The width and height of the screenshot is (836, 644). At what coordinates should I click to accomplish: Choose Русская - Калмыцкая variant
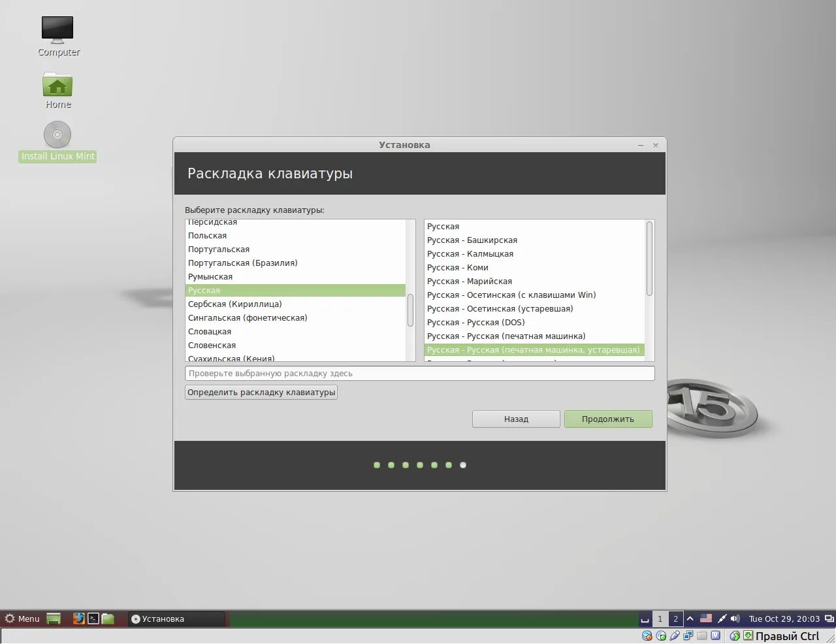534,254
